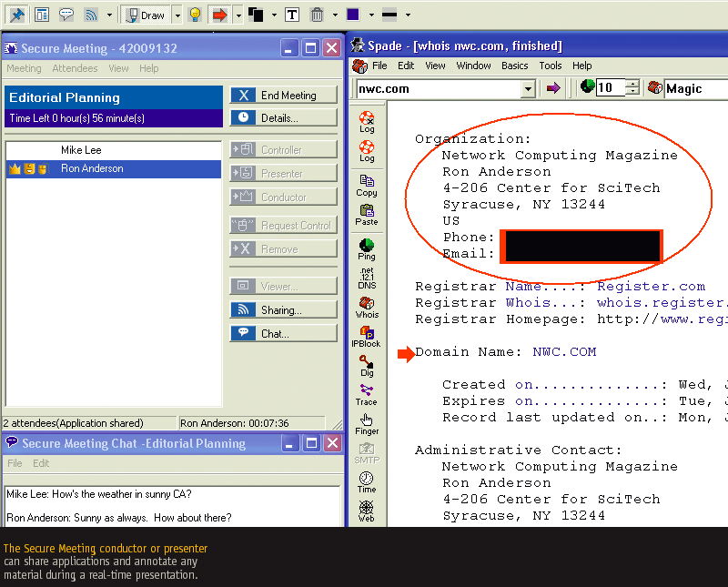This screenshot has width=728, height=587.
Task: Click the Remove attendee button
Action: tap(284, 249)
